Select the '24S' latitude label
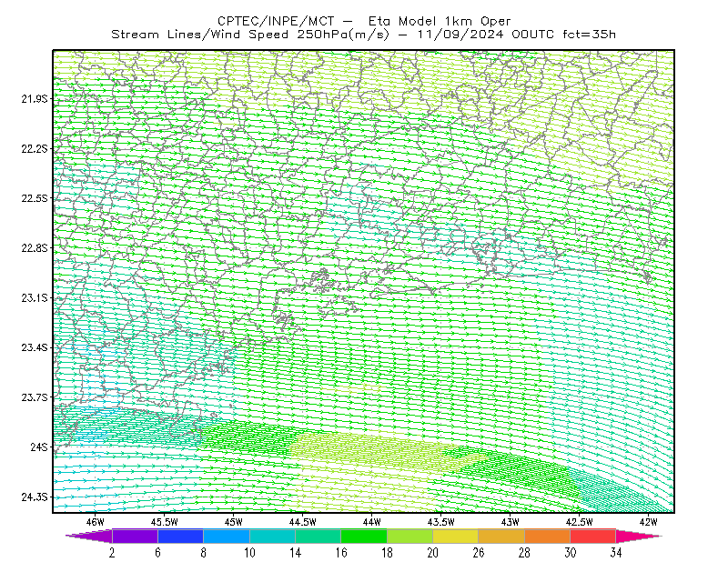The image size is (728, 562). pos(39,447)
